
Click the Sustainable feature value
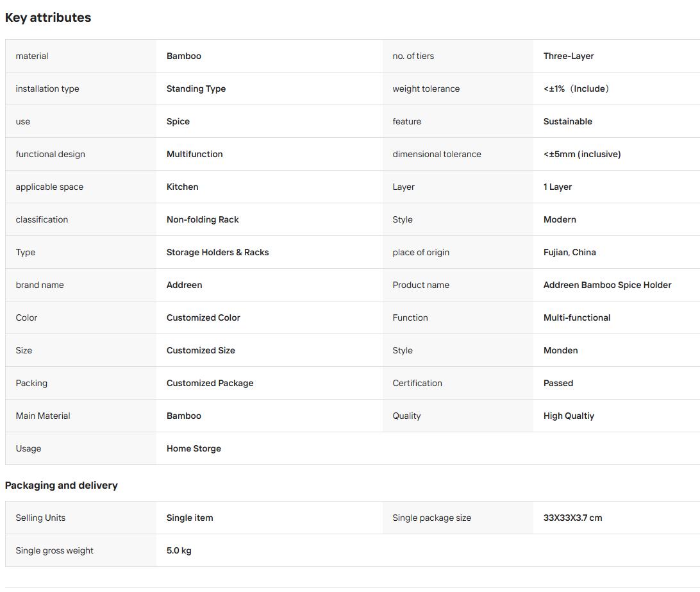(x=567, y=121)
